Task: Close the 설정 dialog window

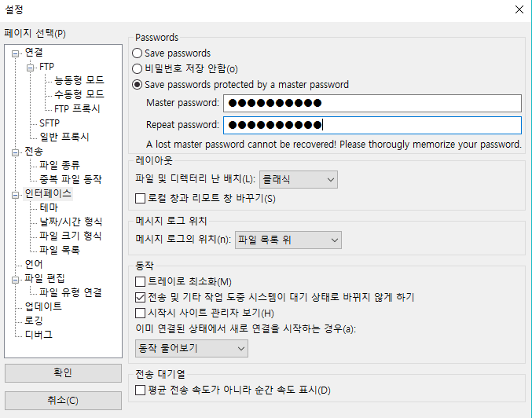Action: pos(519,9)
